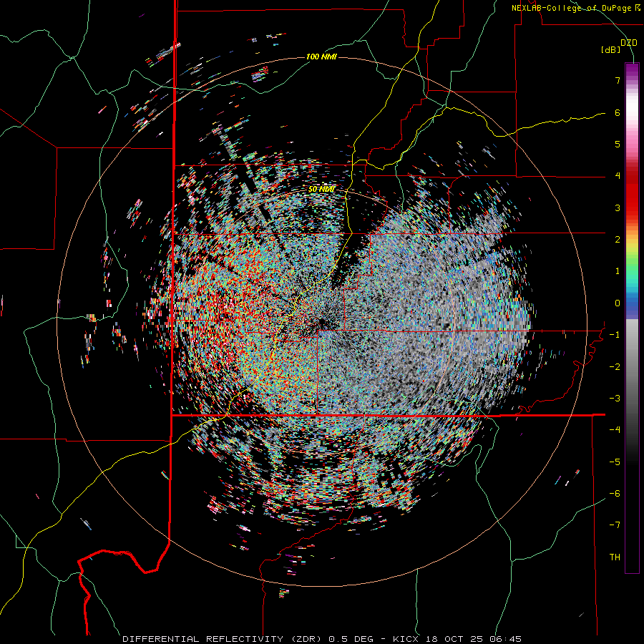Click the -6 value on the scale
Screen dimensions: 644x644
pyautogui.click(x=615, y=494)
